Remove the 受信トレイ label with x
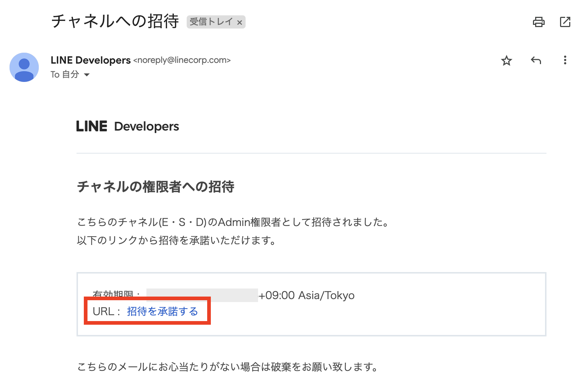The image size is (582, 392). (240, 23)
